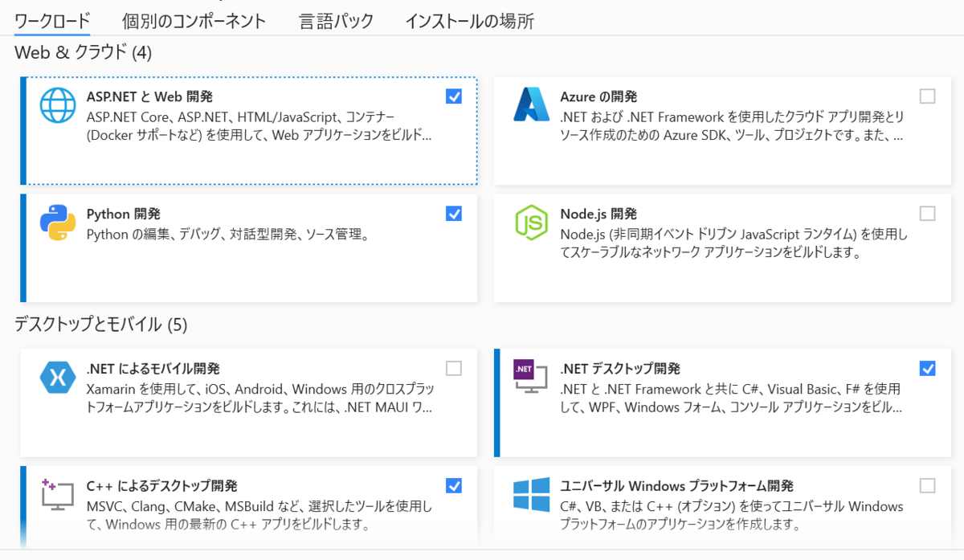Click the Node.js 非同期イベント description text
Viewport: 964px width, 560px height.
pos(733,243)
